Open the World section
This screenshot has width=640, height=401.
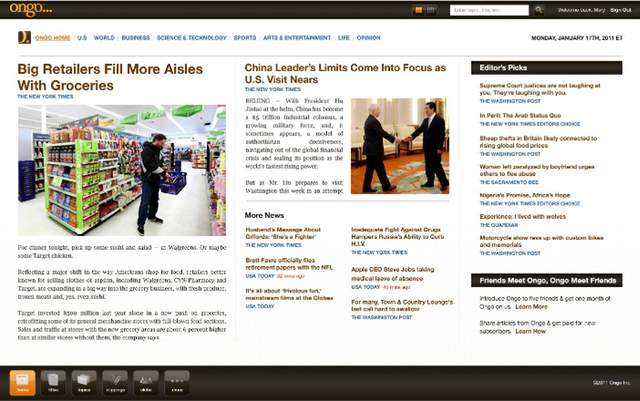coord(104,38)
